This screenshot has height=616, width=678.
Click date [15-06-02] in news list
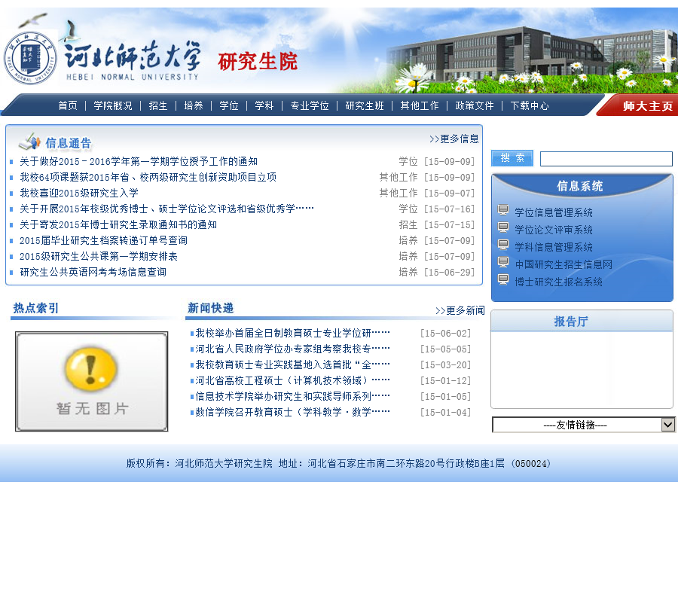[x=445, y=334]
